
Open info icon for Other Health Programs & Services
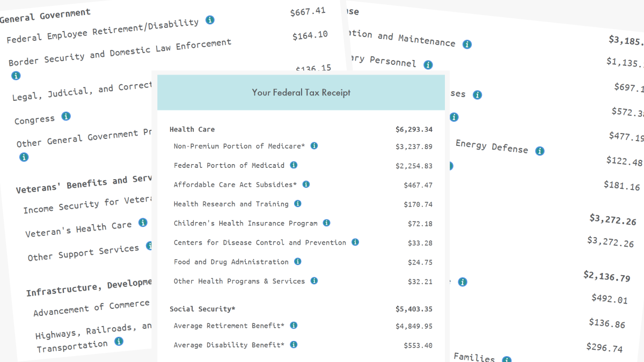[x=314, y=281]
